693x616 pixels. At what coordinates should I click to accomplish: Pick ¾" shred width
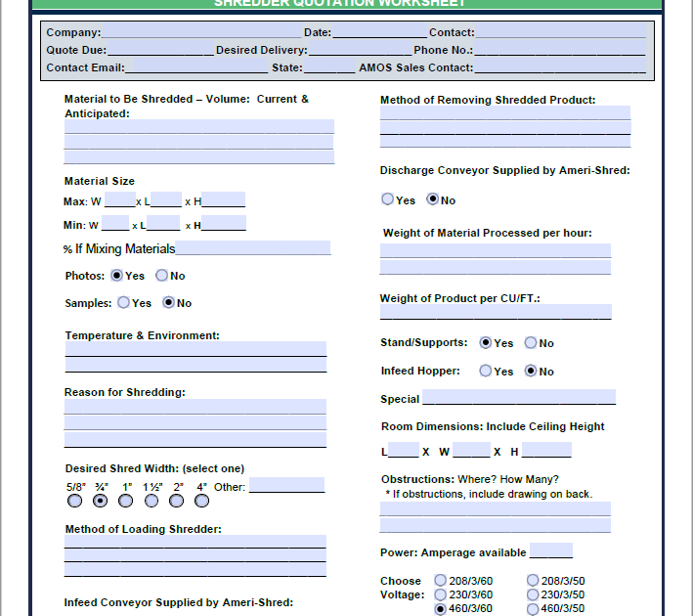pos(101,501)
